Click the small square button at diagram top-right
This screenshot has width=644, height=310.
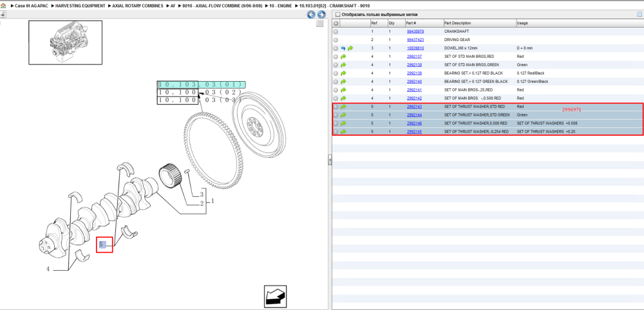point(320,24)
